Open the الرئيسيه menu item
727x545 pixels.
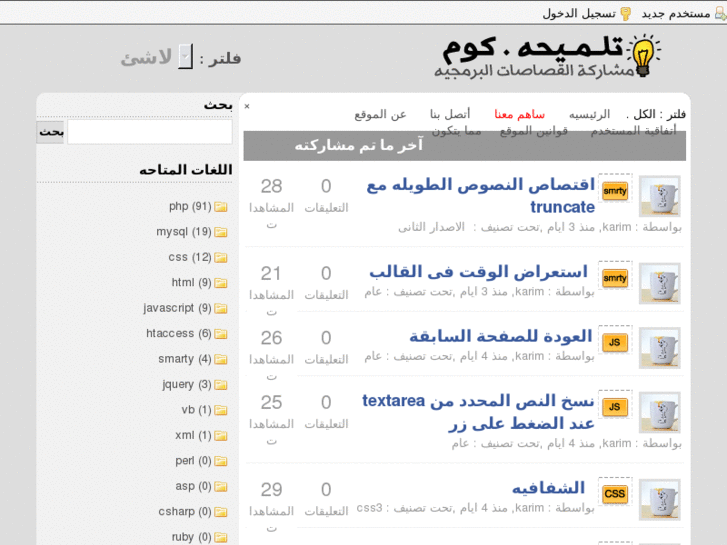(589, 114)
